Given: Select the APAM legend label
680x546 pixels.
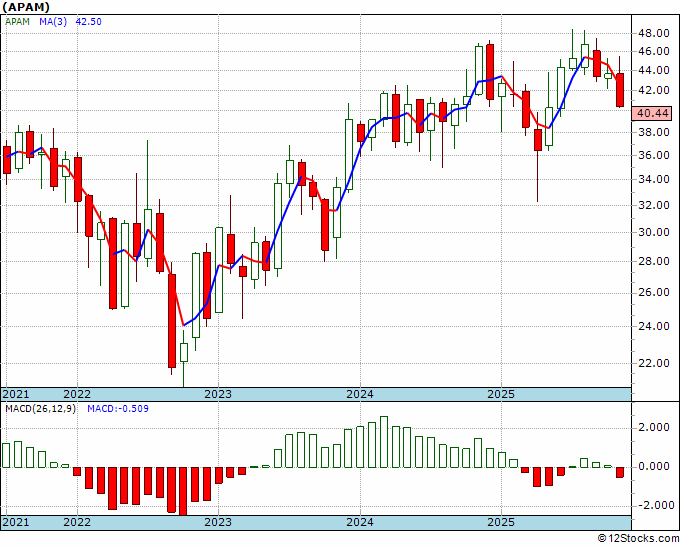Looking at the screenshot, I should click(17, 21).
